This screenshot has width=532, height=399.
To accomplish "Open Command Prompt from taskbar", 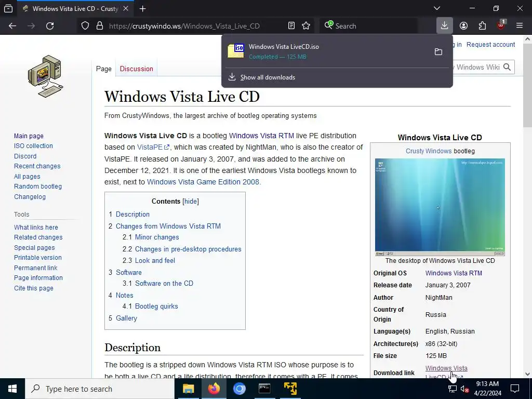I will 264,389.
